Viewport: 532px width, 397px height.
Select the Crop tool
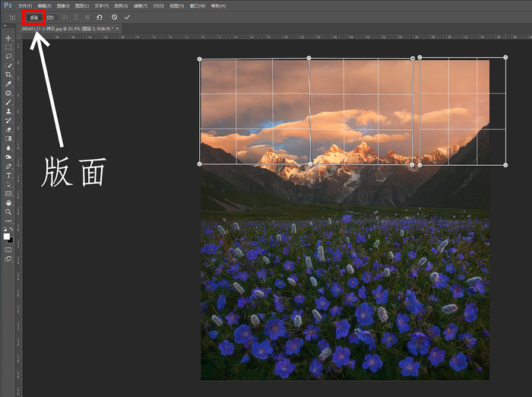(8, 75)
